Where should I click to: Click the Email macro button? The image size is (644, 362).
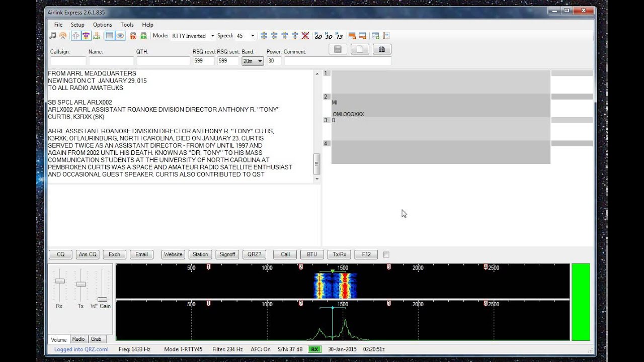click(x=141, y=254)
